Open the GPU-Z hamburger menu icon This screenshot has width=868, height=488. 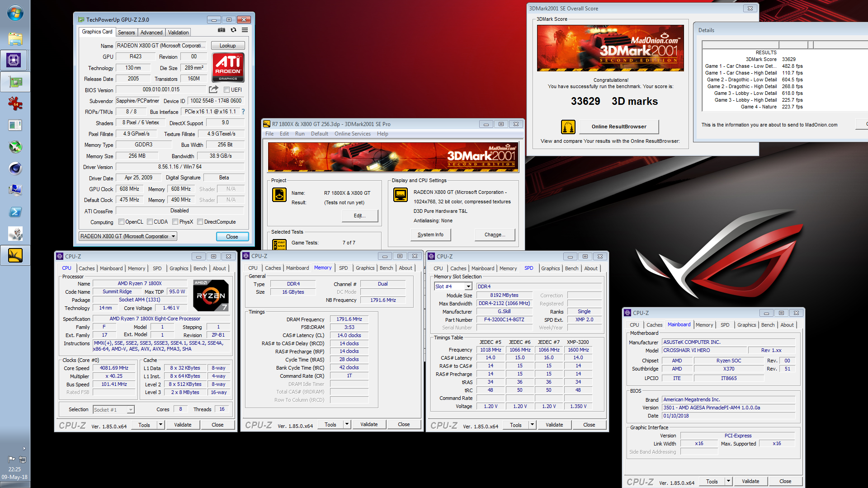(x=245, y=30)
